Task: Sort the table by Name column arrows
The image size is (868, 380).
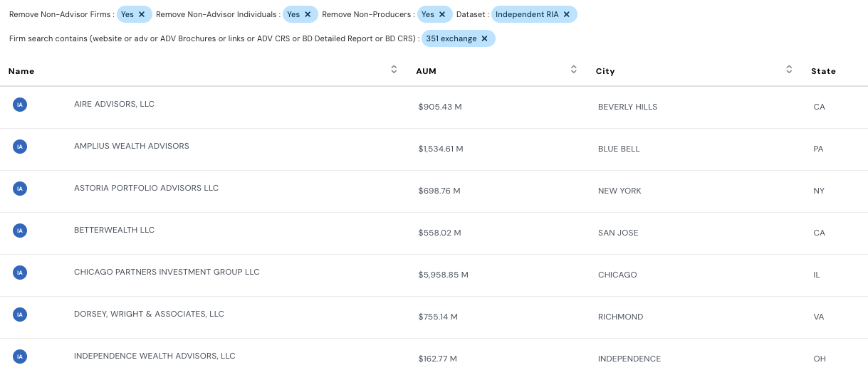Action: [394, 70]
